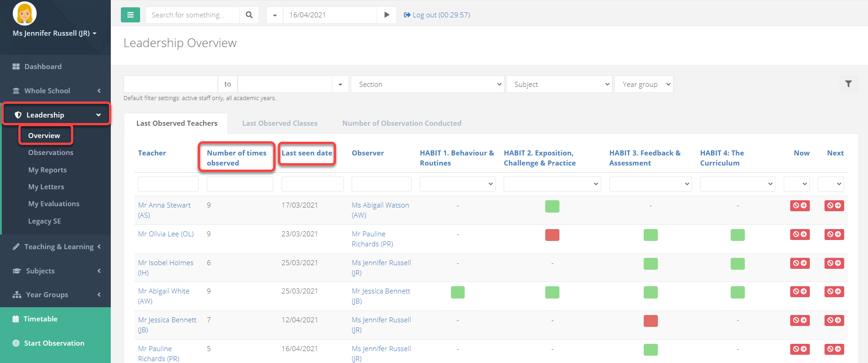Sort by Last seen date column
This screenshot has width=868, height=363.
click(x=307, y=153)
